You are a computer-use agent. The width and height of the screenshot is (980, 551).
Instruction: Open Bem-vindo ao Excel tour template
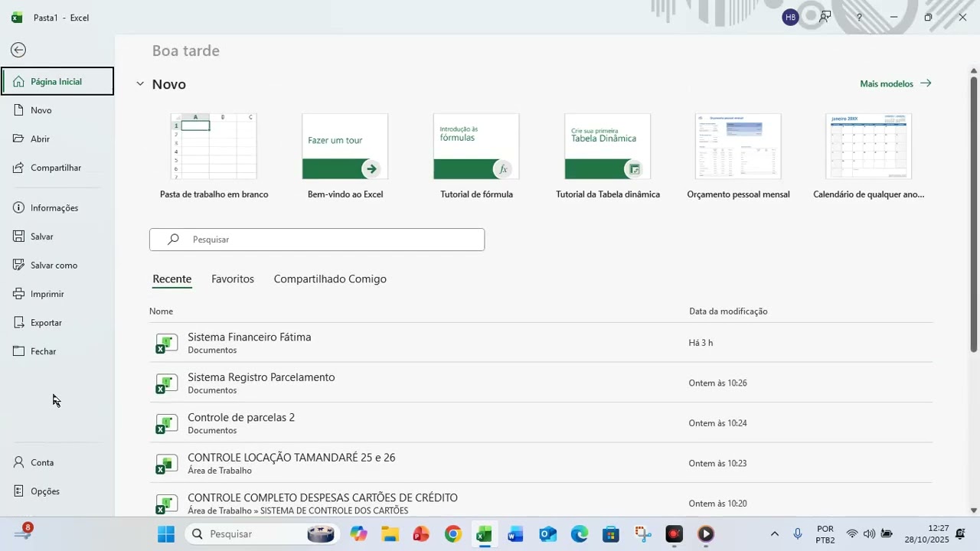click(345, 157)
